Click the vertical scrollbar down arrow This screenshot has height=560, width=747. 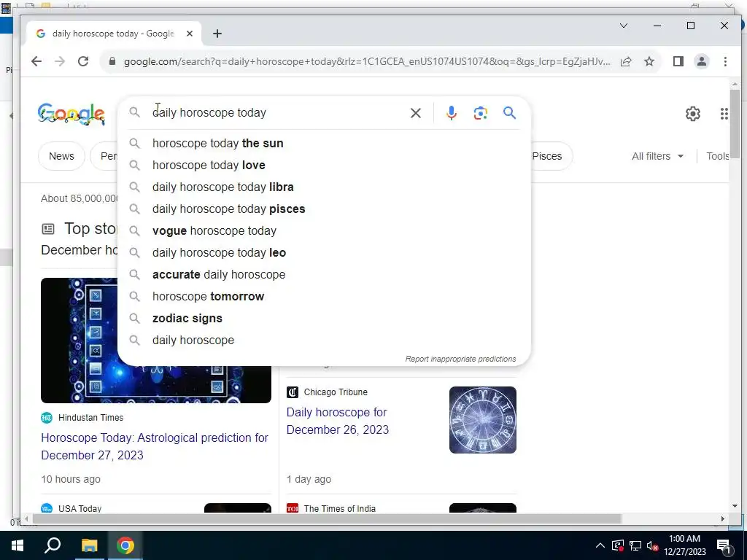[x=734, y=506]
